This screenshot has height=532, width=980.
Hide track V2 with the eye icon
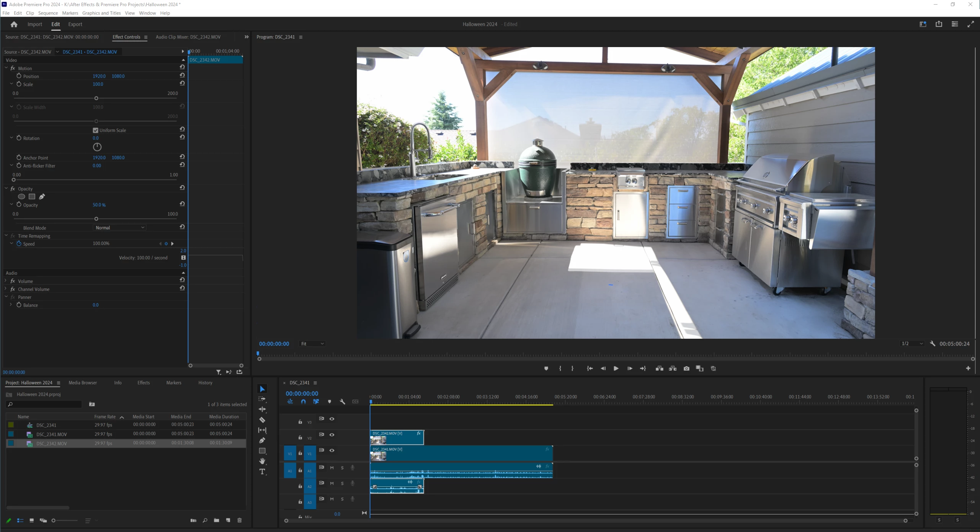coord(332,434)
